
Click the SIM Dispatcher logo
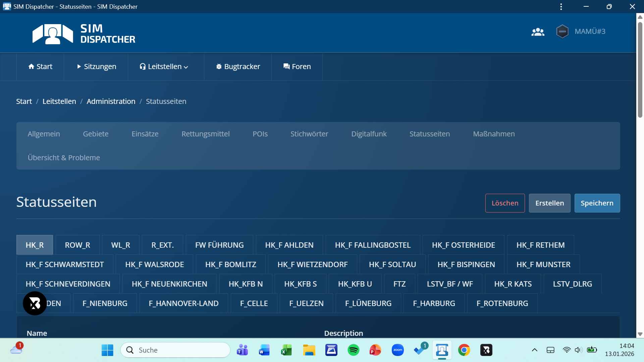point(84,34)
